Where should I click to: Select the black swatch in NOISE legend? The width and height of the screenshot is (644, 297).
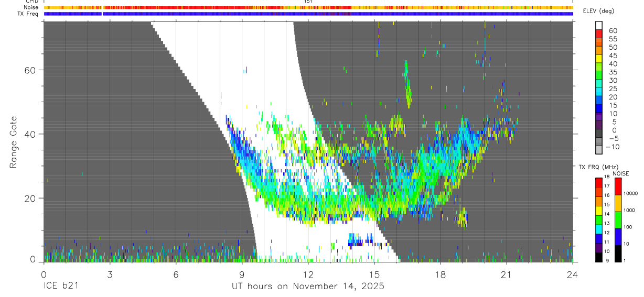(618, 254)
